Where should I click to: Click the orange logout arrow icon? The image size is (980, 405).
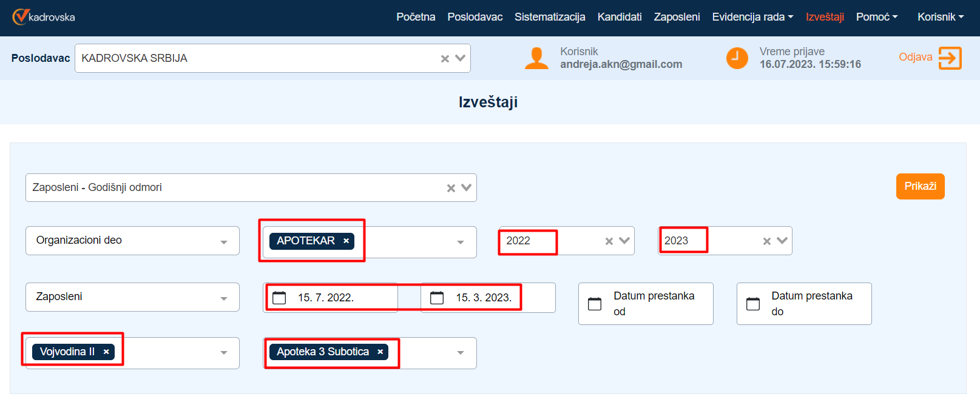[950, 58]
